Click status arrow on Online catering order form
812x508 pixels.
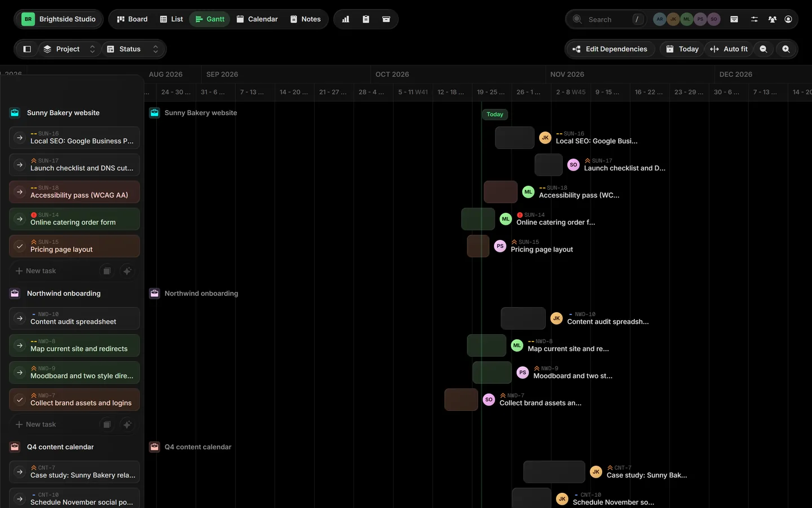click(20, 219)
